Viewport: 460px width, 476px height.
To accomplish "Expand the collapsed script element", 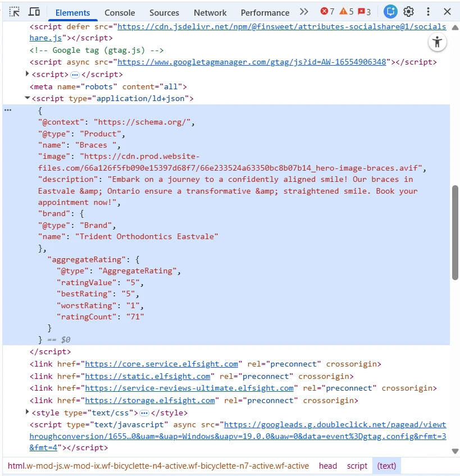I will pos(27,74).
